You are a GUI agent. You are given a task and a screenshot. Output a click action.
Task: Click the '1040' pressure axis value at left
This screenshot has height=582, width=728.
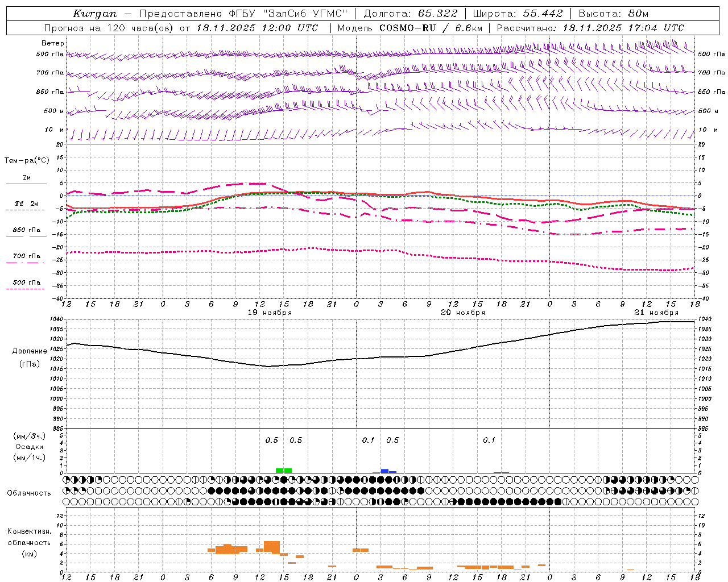pyautogui.click(x=56, y=319)
